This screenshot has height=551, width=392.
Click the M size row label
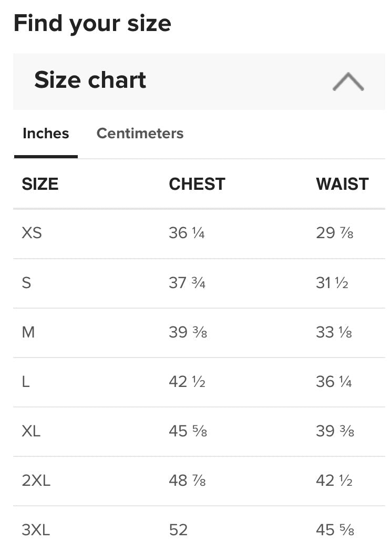(x=28, y=332)
